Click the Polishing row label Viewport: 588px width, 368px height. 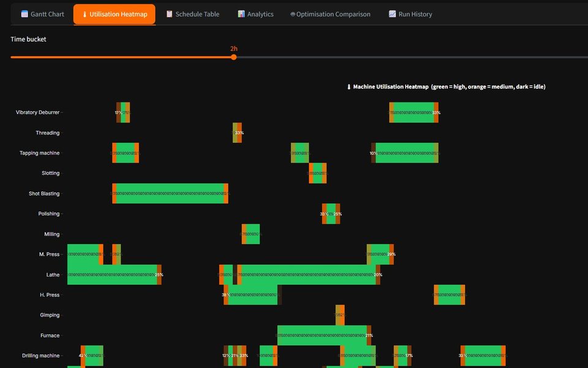point(49,213)
